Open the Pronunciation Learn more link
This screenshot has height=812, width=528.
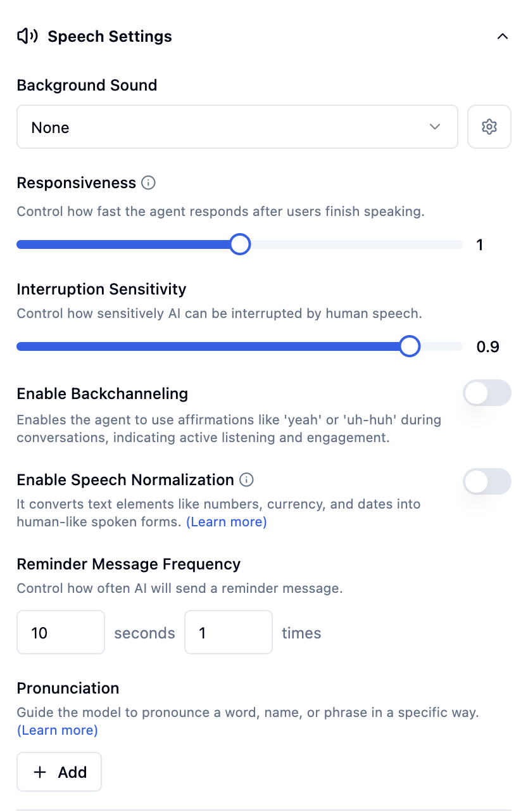(57, 730)
